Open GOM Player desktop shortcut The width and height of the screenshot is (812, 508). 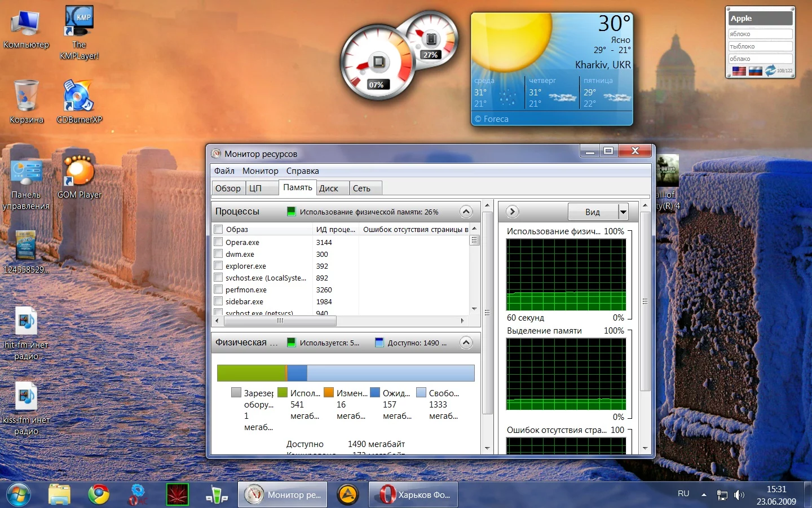(x=79, y=172)
